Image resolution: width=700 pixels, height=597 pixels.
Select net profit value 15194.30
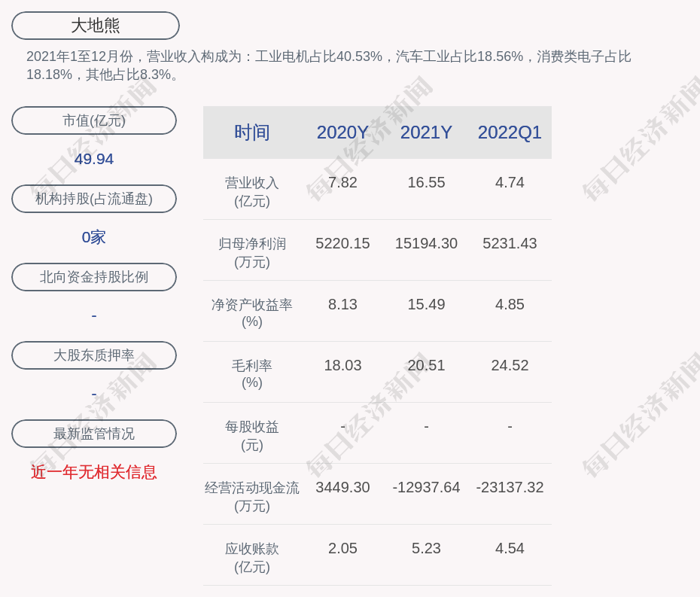click(x=426, y=243)
